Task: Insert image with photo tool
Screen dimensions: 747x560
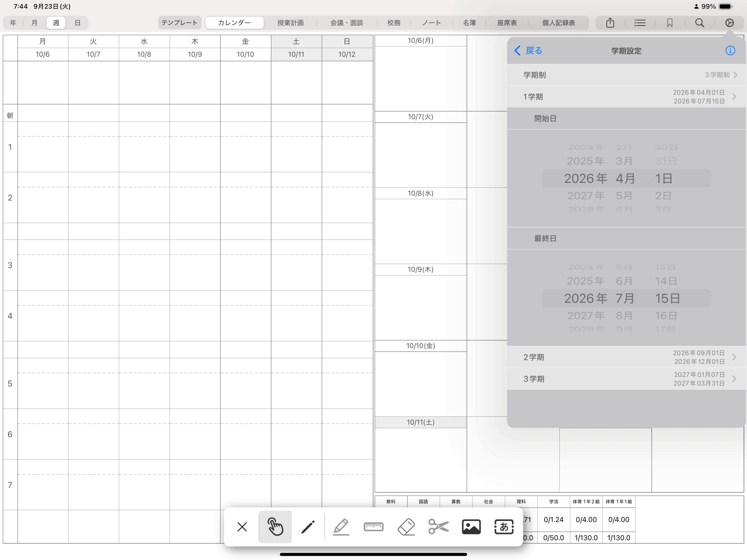Action: click(471, 526)
